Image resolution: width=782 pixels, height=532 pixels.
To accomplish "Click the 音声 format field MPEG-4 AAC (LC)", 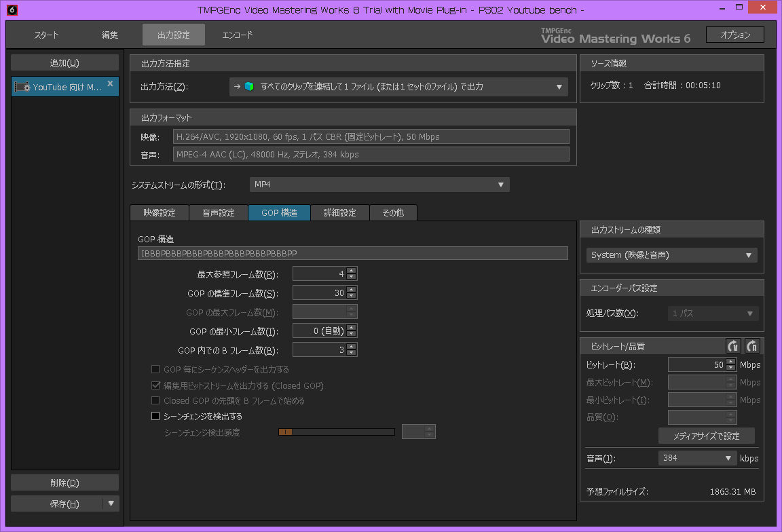I will pos(371,155).
